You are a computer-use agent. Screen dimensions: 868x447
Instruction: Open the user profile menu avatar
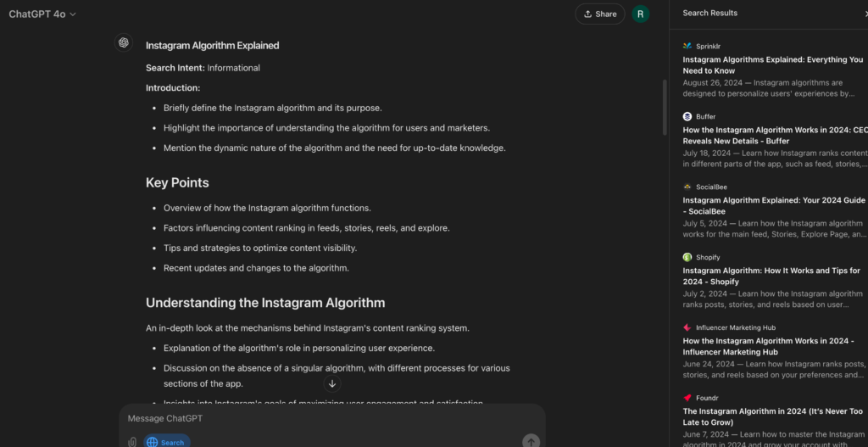pos(642,14)
